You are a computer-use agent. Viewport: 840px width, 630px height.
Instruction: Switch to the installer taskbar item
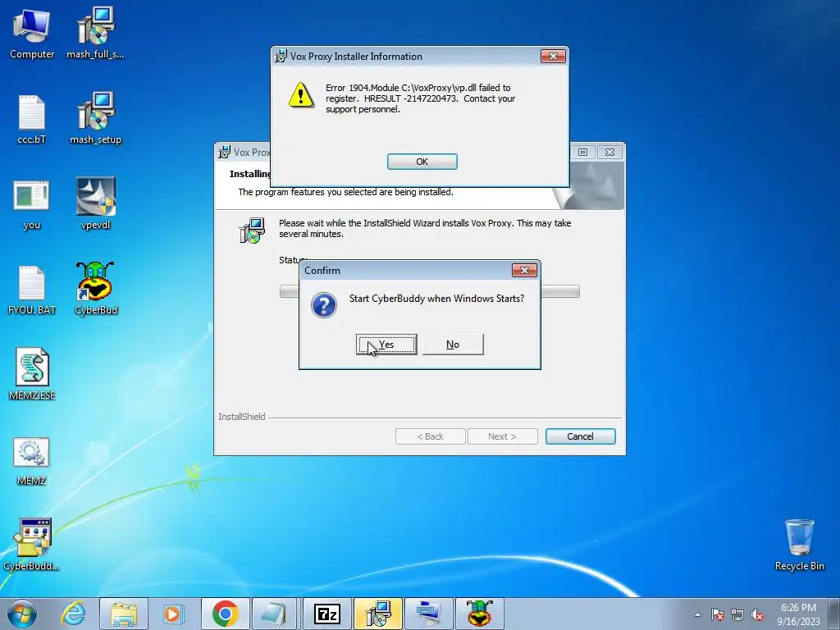pos(377,614)
